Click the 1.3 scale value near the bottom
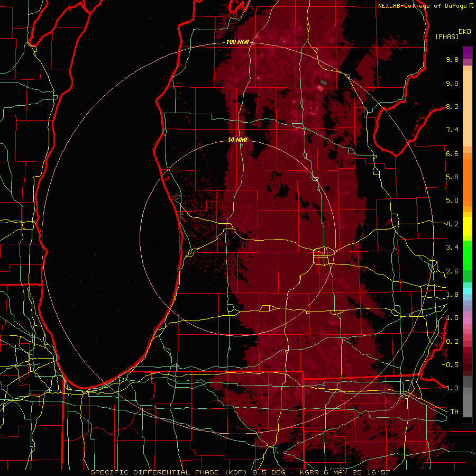 tap(452, 388)
